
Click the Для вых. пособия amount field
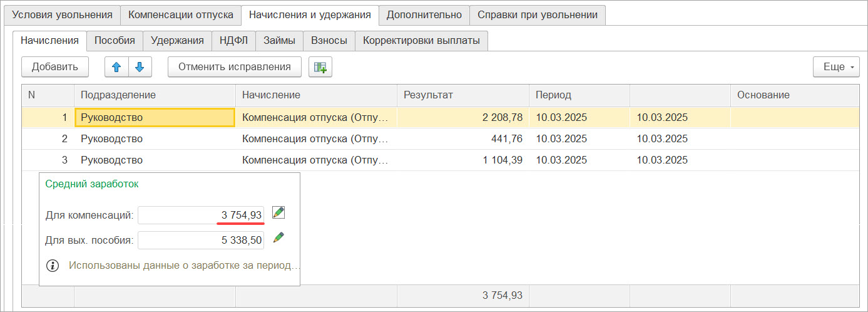200,240
